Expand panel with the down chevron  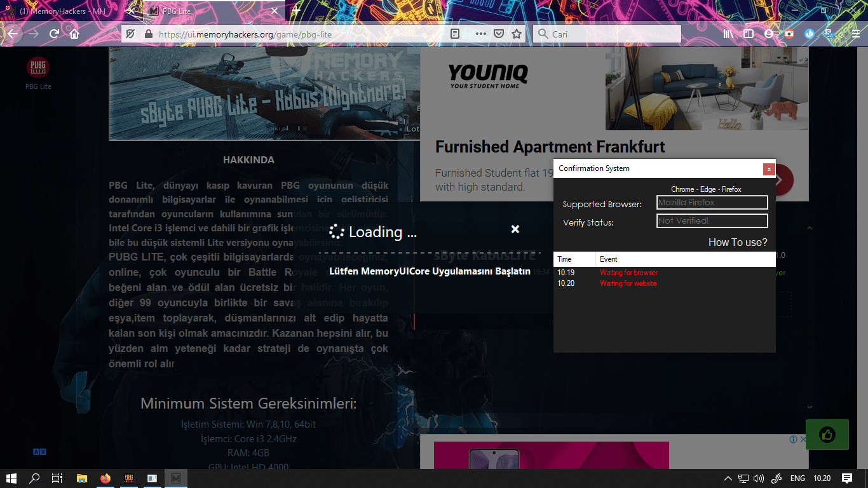tap(810, 407)
